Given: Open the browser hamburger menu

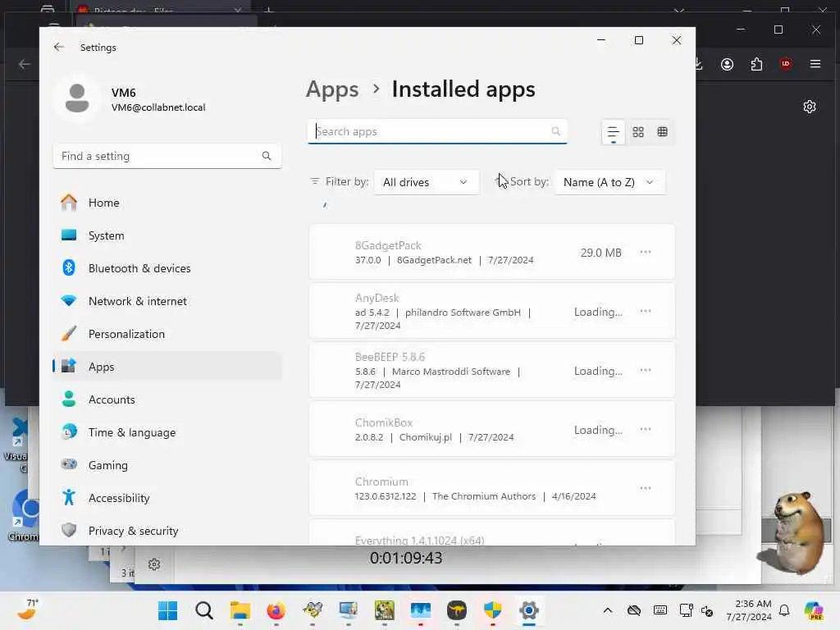Looking at the screenshot, I should (815, 64).
